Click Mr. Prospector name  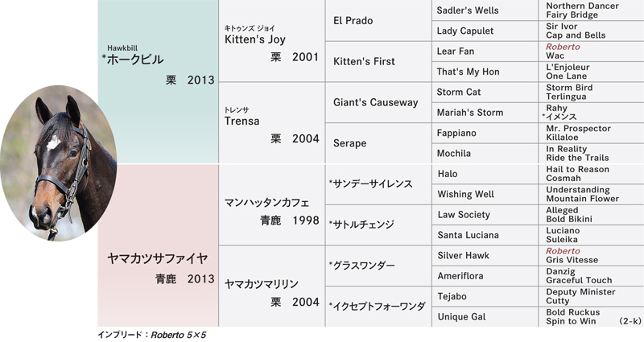pos(578,129)
